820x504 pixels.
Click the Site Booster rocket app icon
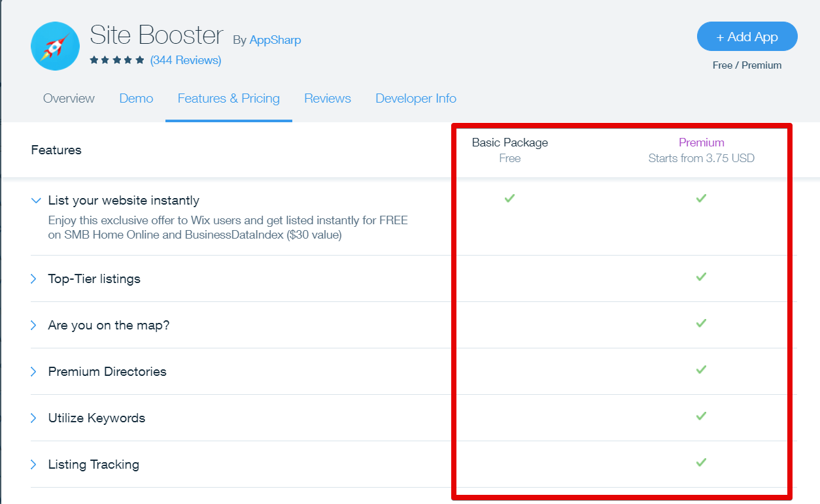coord(55,46)
